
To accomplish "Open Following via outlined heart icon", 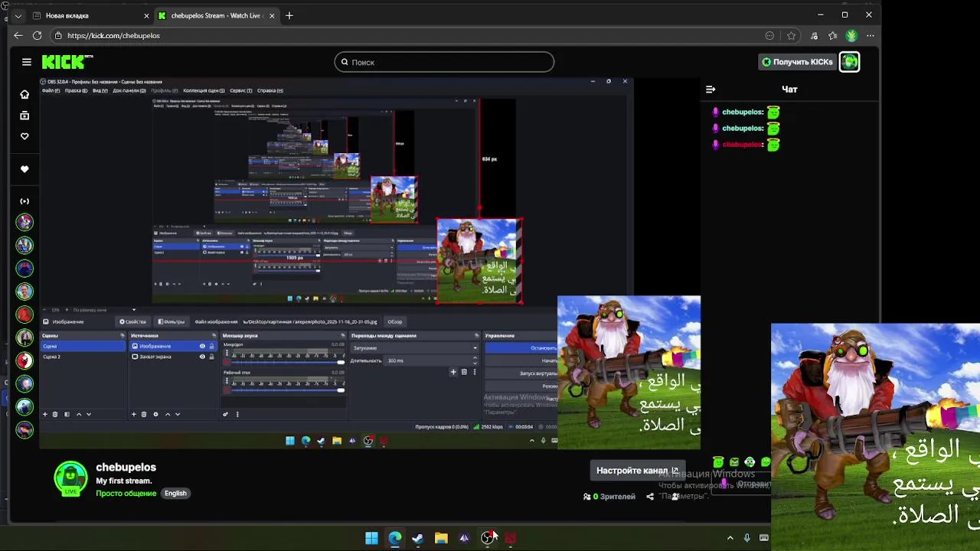I will 24,136.
